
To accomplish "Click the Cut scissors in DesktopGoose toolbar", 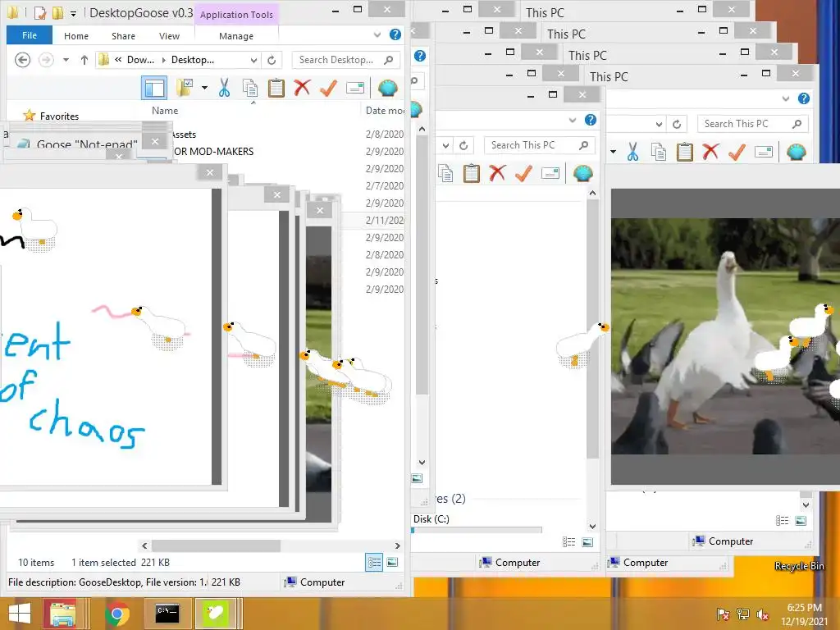I will (x=224, y=87).
